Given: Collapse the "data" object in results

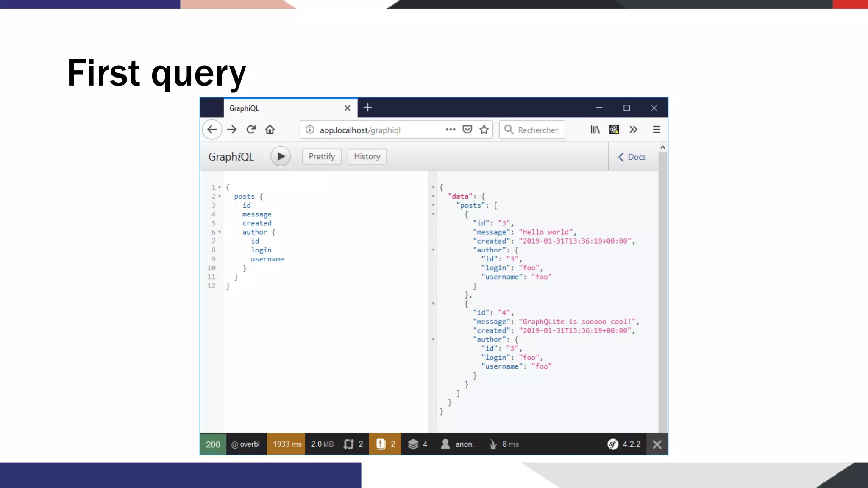Looking at the screenshot, I should (x=433, y=196).
